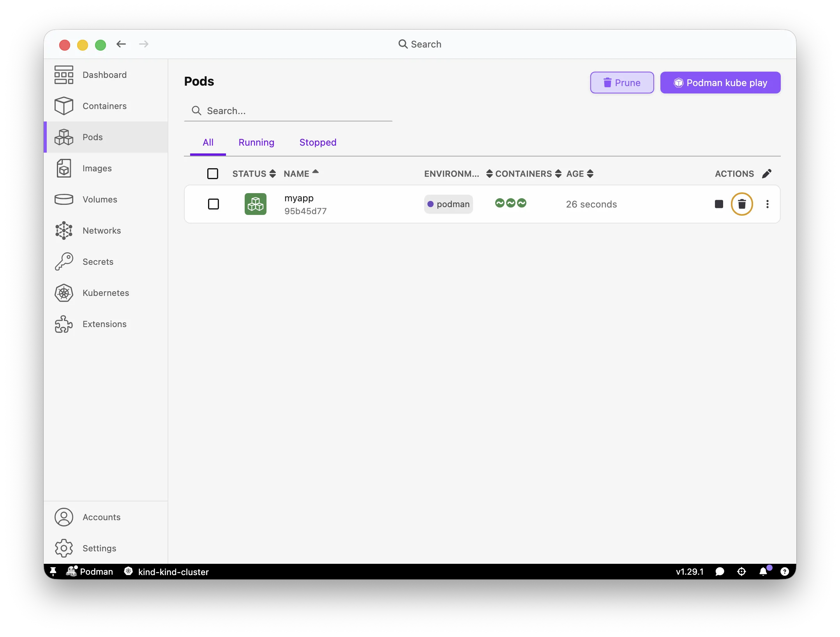Screen dimensions: 840x637
Task: Open Podman status in the status bar
Action: [90, 572]
